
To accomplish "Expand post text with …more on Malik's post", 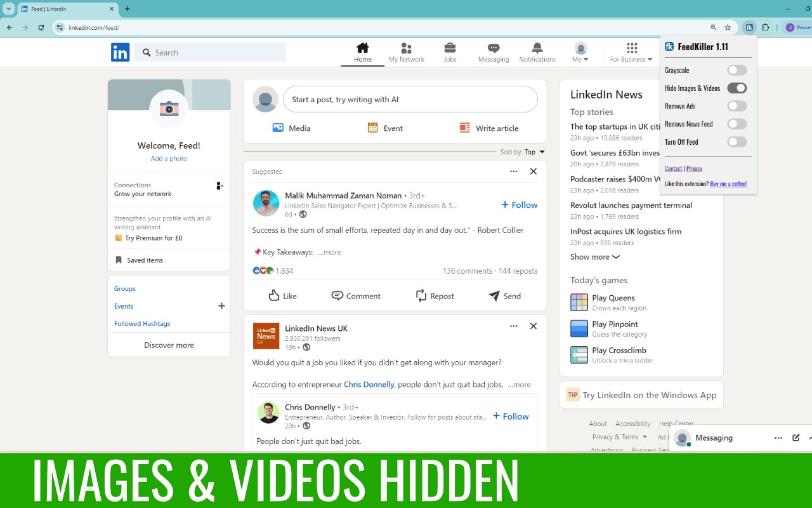I will click(329, 252).
